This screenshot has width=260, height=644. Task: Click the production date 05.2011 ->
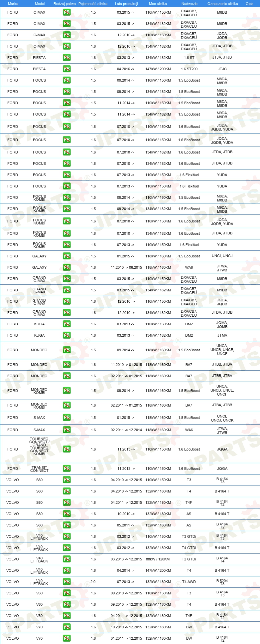coord(126,525)
